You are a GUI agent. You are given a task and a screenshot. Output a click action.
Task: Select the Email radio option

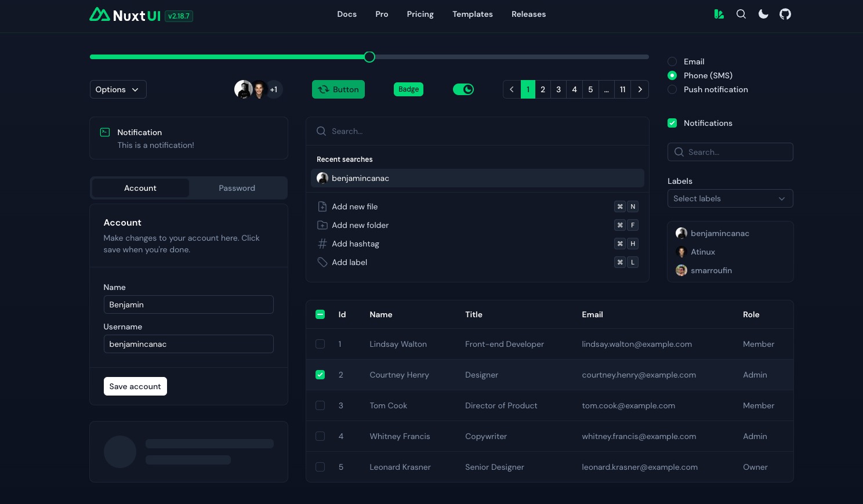coord(672,61)
